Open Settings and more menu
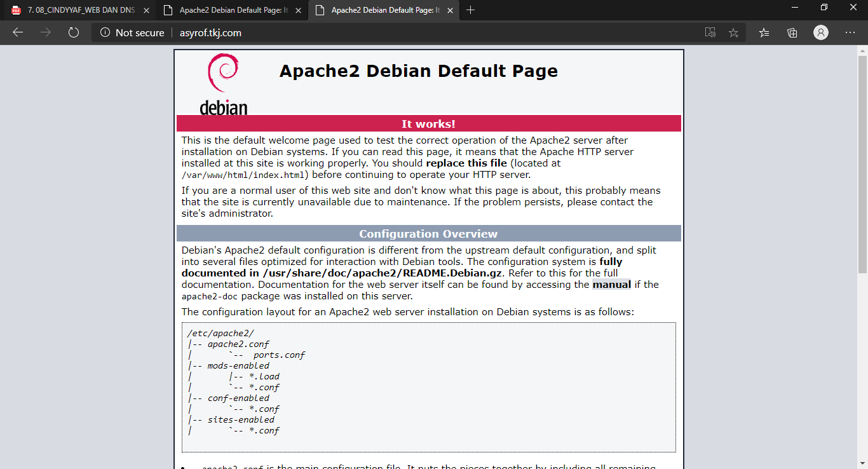Screen dimensions: 868x469 click(850, 32)
